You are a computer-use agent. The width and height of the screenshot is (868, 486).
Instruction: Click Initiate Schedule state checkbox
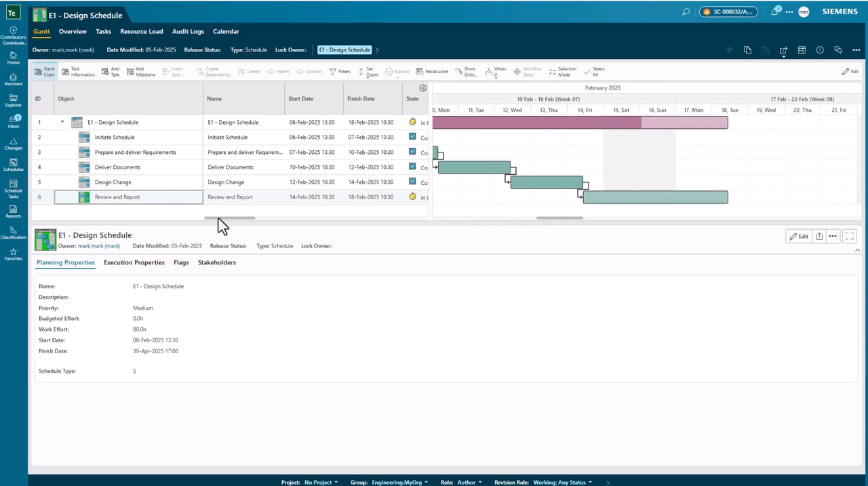(412, 137)
